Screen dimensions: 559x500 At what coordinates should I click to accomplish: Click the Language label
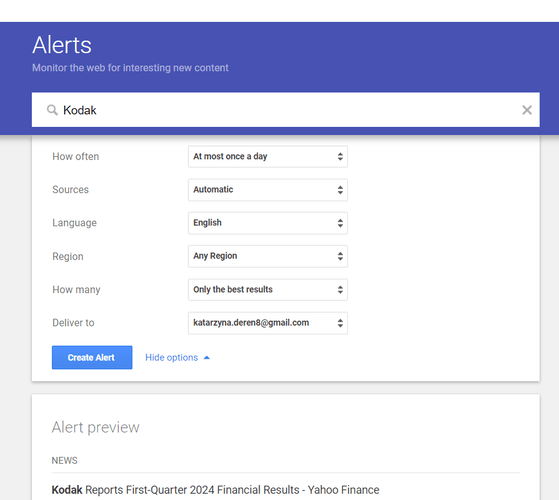[x=75, y=223]
